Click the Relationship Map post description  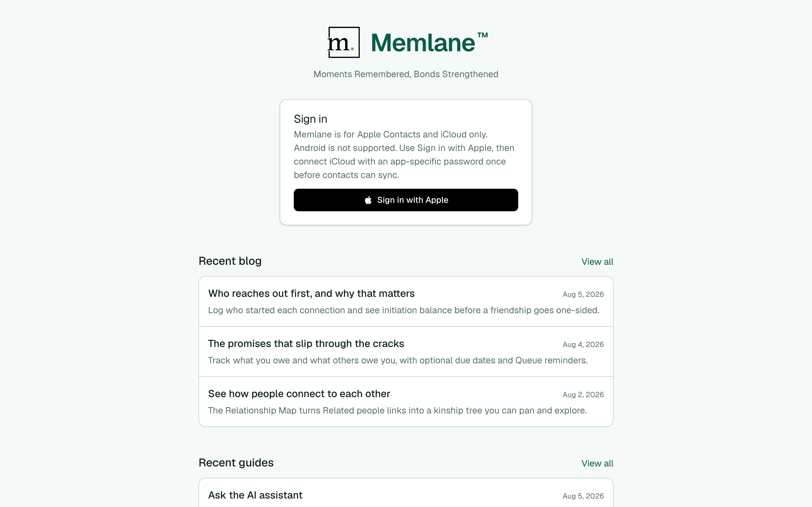(397, 410)
